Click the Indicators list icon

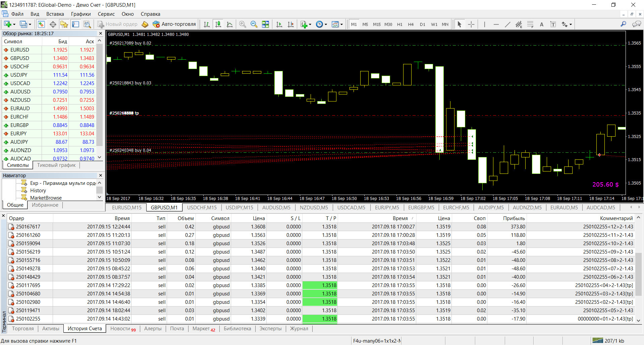tap(304, 24)
